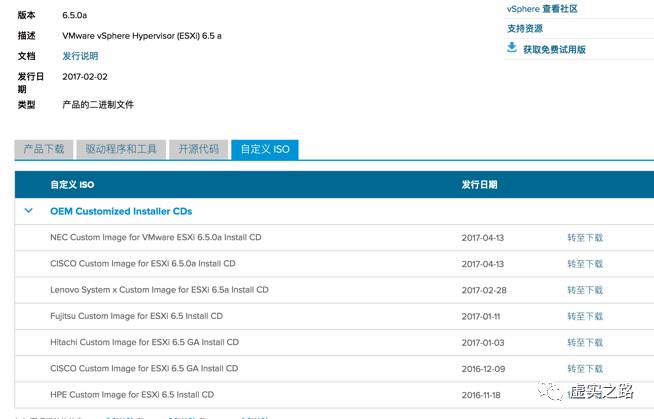Click the 自定义 ISO column header

click(72, 185)
